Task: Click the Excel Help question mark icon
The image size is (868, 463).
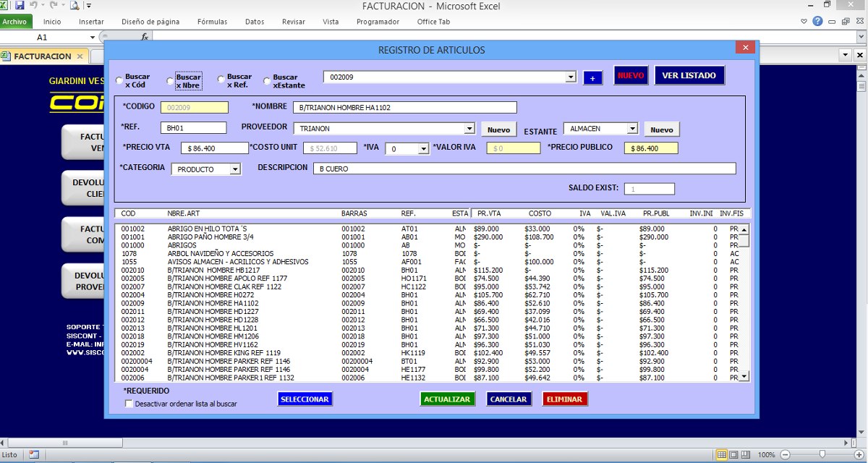Action: 817,22
